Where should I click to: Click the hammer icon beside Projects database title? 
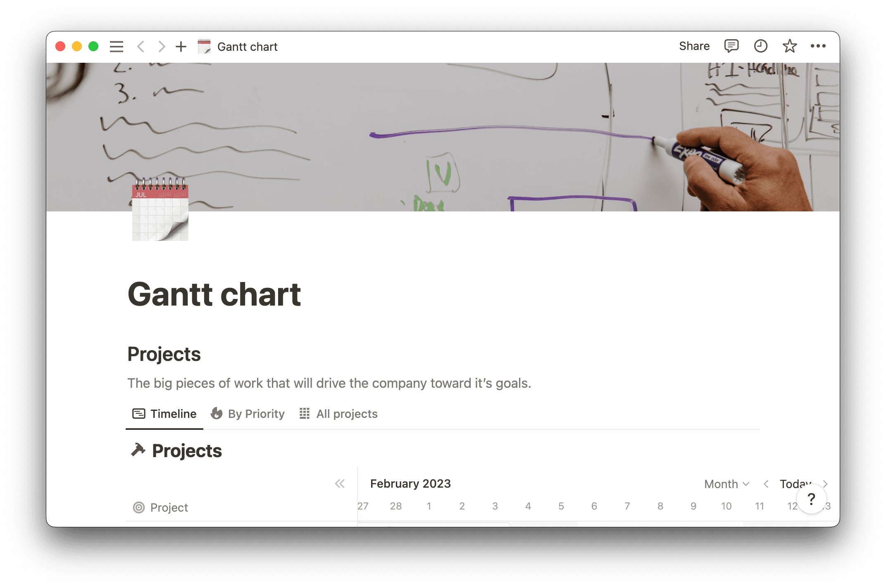click(138, 450)
